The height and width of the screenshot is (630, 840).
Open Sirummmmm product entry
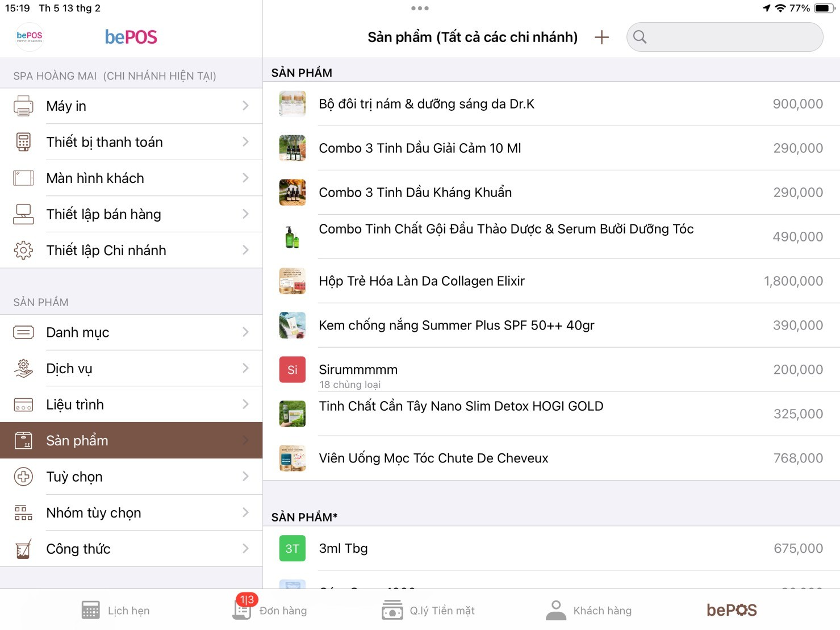[x=358, y=370]
